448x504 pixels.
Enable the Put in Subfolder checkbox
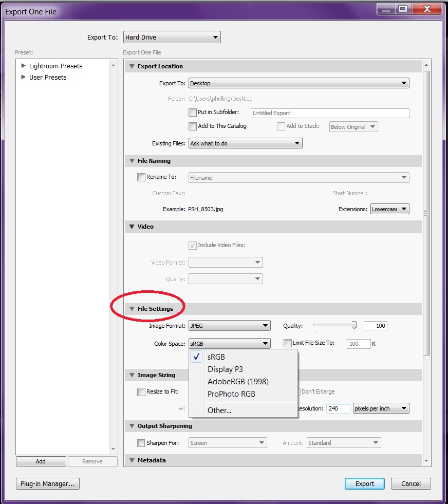193,113
